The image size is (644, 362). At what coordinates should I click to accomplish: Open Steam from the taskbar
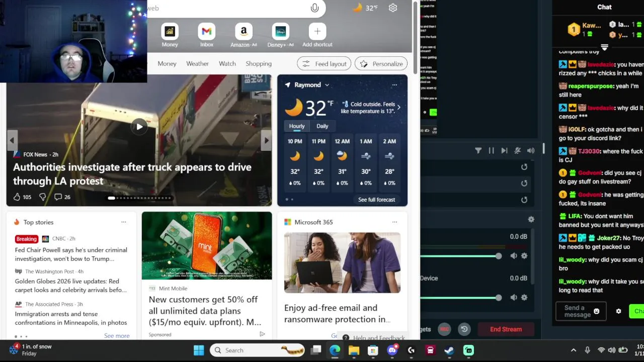point(449,350)
